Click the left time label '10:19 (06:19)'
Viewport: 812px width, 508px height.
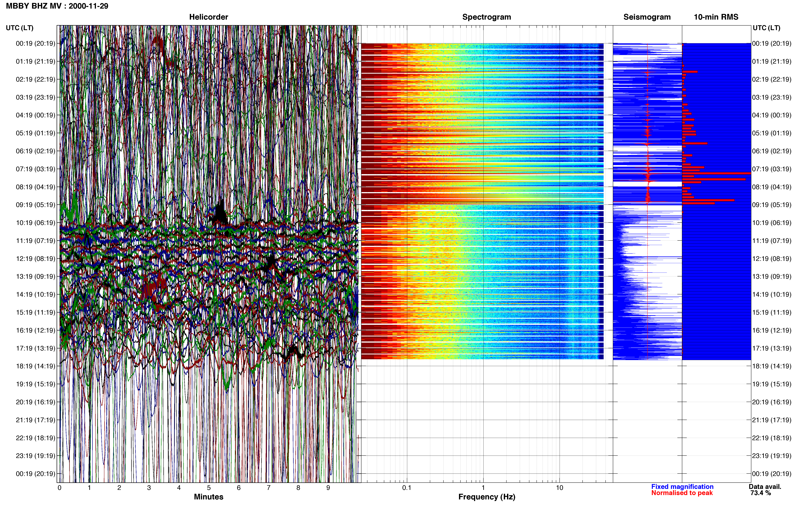[36, 223]
